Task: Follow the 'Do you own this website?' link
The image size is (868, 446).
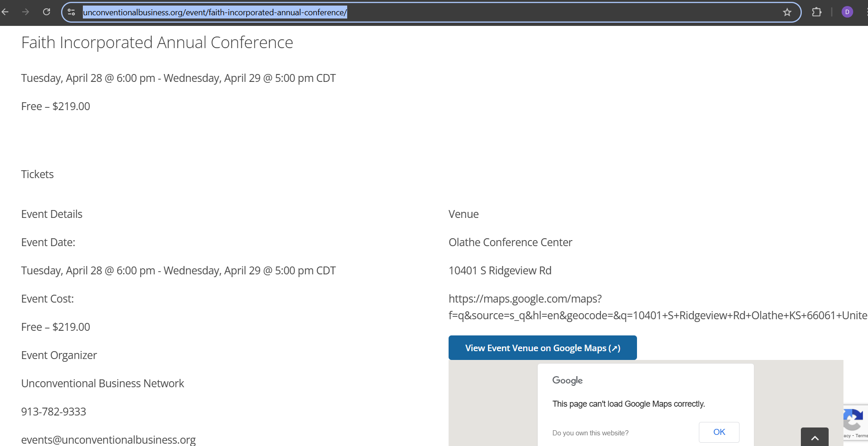Action: click(590, 433)
